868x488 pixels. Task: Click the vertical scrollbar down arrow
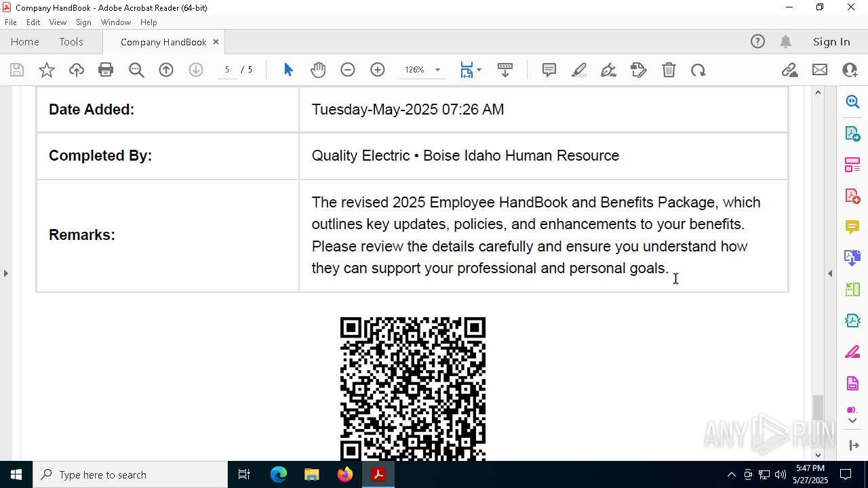coord(818,455)
